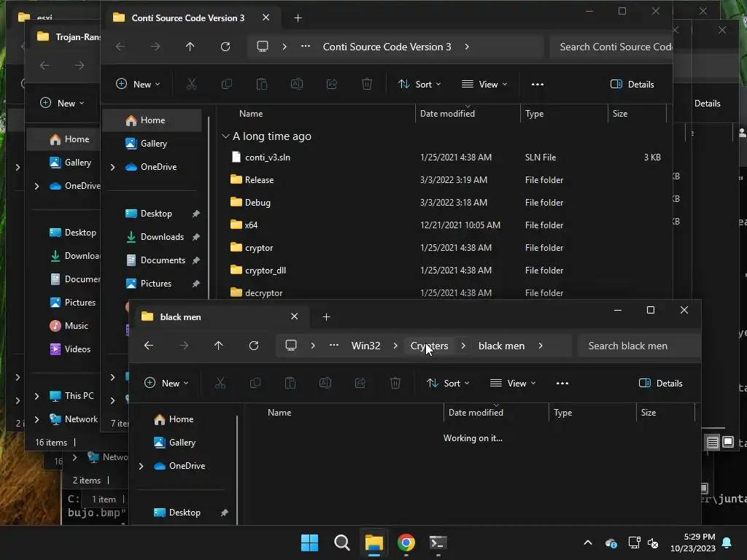Open Pictures in Conti window sidebar

155,284
